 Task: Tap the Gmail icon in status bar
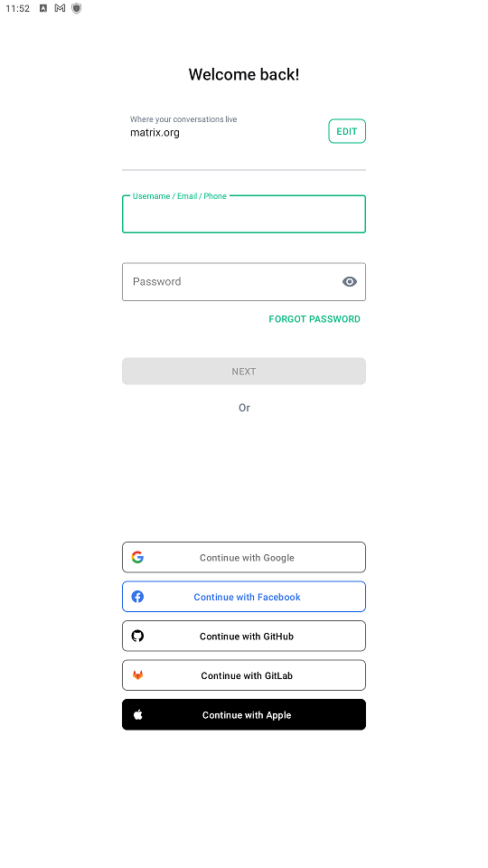(60, 8)
